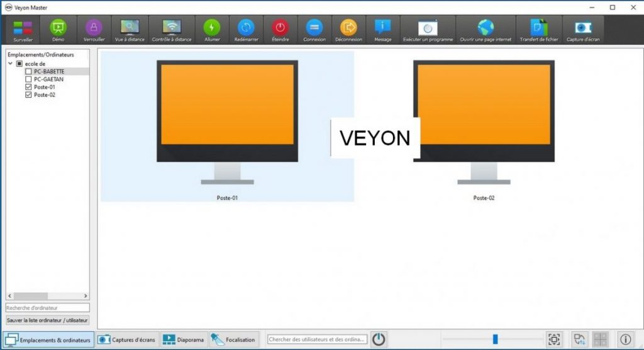Uncheck the Poste-01 checkbox

click(x=28, y=87)
